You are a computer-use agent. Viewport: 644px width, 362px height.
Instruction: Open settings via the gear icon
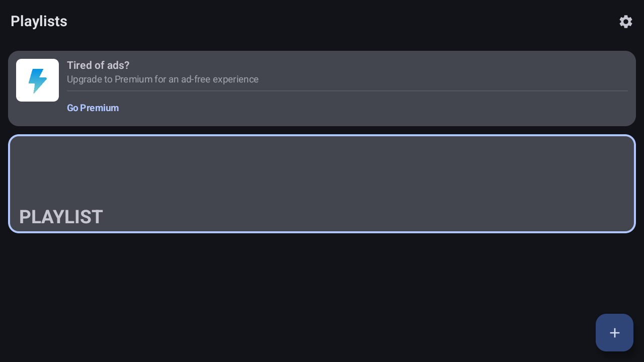625,22
